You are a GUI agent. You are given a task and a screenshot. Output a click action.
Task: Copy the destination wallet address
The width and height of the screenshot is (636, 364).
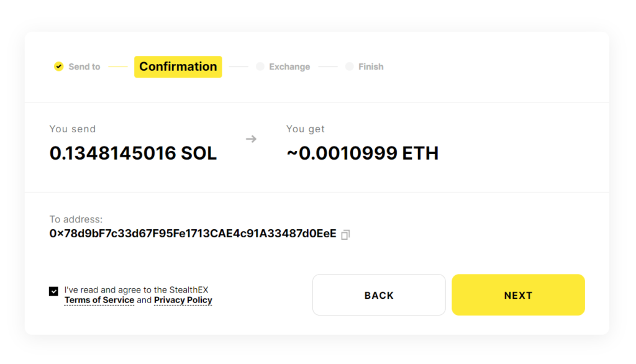pyautogui.click(x=346, y=234)
